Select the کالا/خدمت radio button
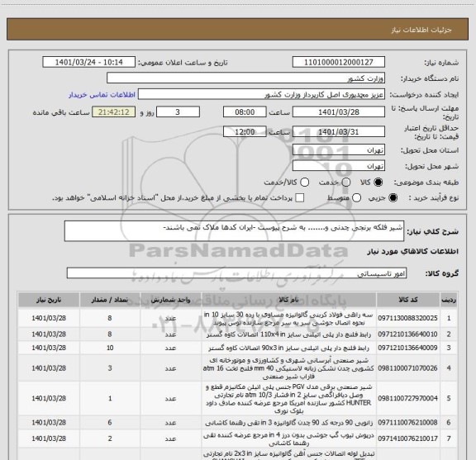The image size is (476, 460). pyautogui.click(x=304, y=182)
